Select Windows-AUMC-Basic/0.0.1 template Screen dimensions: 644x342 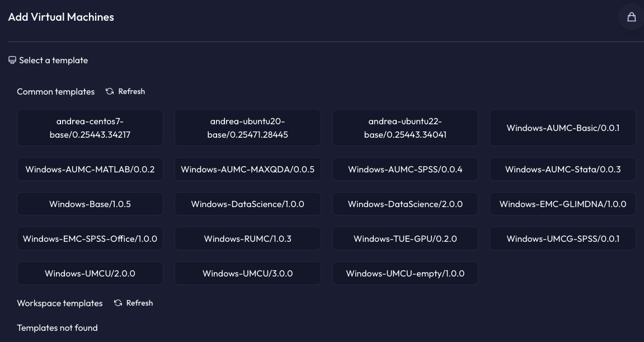(x=563, y=128)
